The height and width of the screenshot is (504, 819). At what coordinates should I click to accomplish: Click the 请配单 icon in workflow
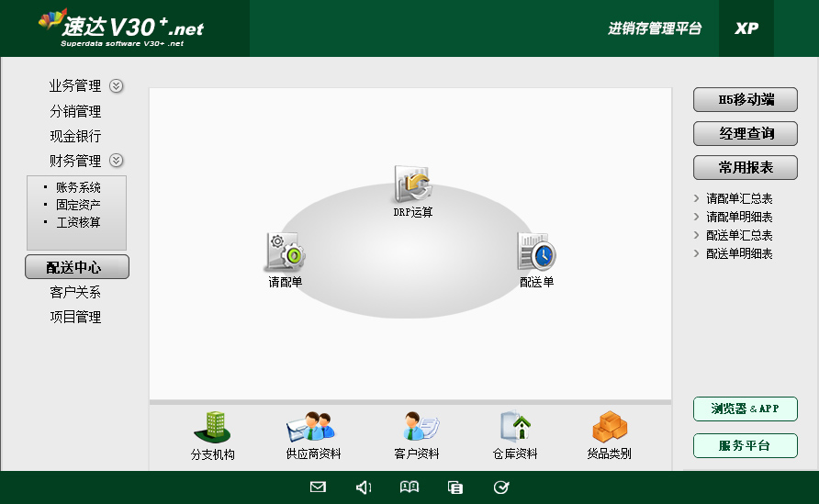coord(285,252)
